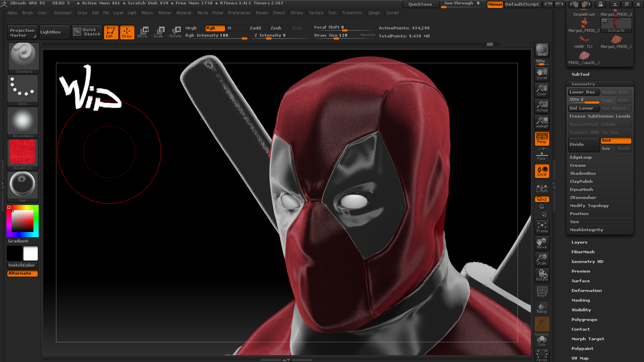
Task: Click the Divide button
Action: [x=584, y=145]
